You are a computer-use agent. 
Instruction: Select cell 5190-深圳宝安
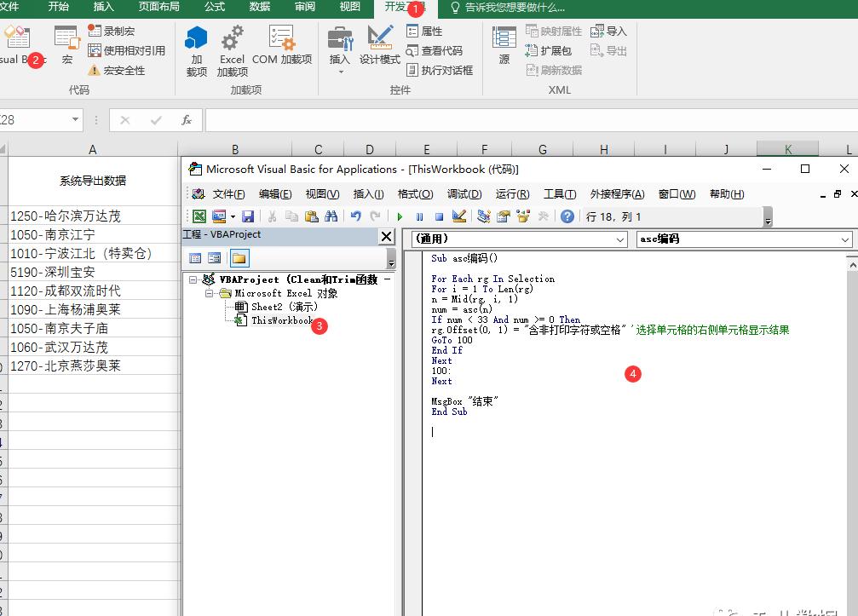click(94, 272)
